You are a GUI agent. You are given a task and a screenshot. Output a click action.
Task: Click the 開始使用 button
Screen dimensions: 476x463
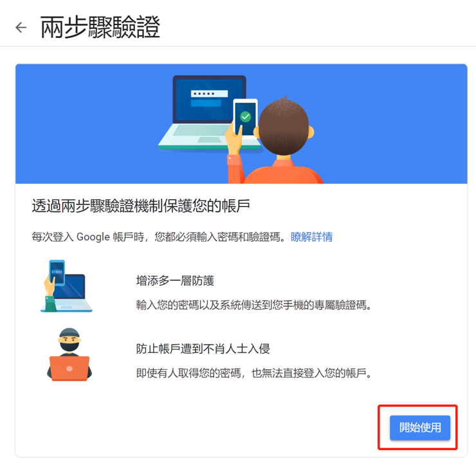[x=420, y=428]
